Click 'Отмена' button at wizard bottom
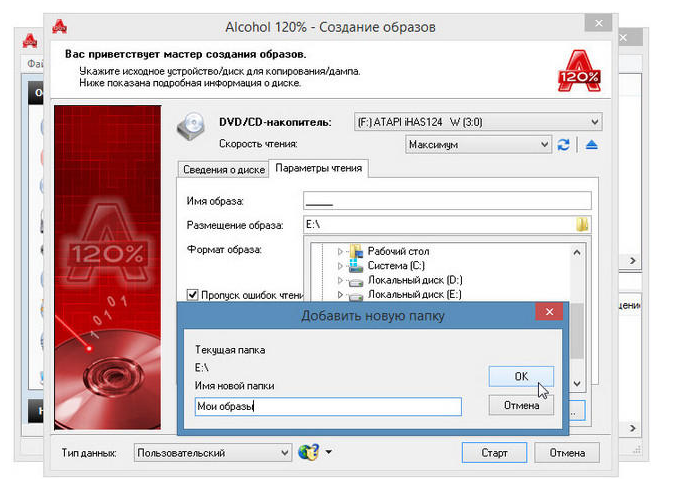Viewport: 674px width, 494px height. point(567,453)
